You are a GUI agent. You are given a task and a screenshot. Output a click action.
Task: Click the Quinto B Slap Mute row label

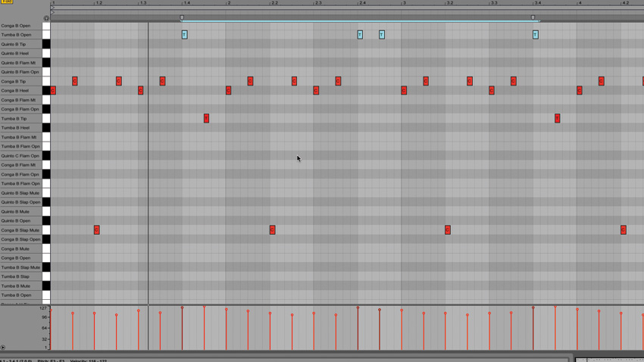tap(20, 193)
